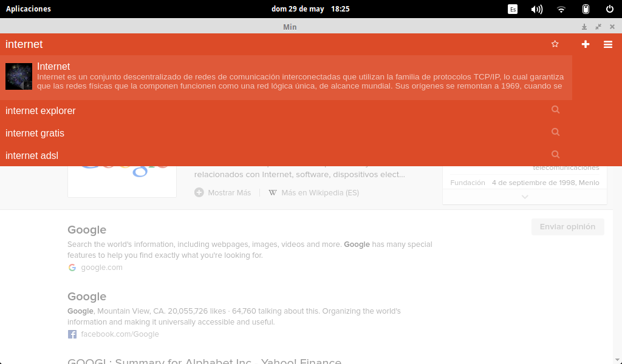Screen dimensions: 622x364
Task: Bookmark page with the star icon
Action: 555,44
